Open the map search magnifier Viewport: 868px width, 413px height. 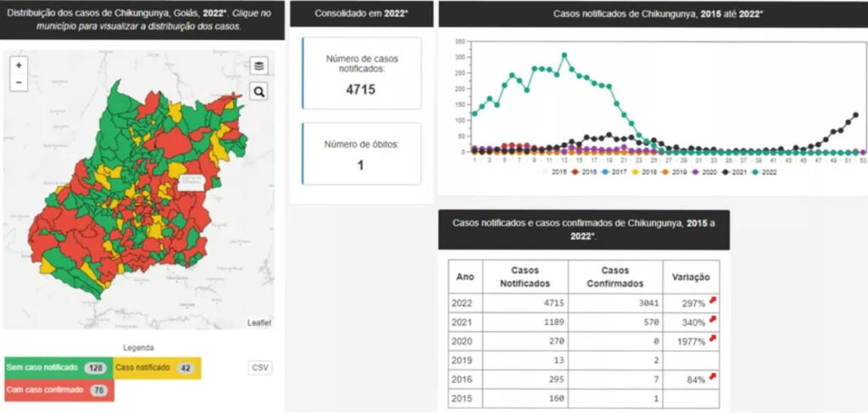(259, 92)
